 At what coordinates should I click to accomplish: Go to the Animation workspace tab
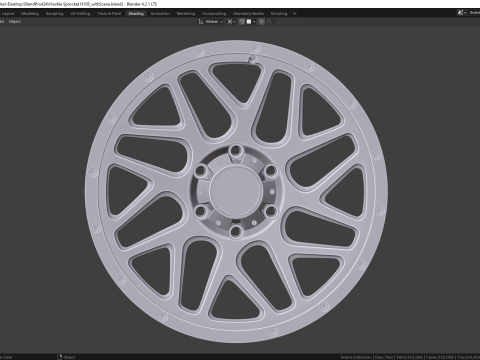160,14
